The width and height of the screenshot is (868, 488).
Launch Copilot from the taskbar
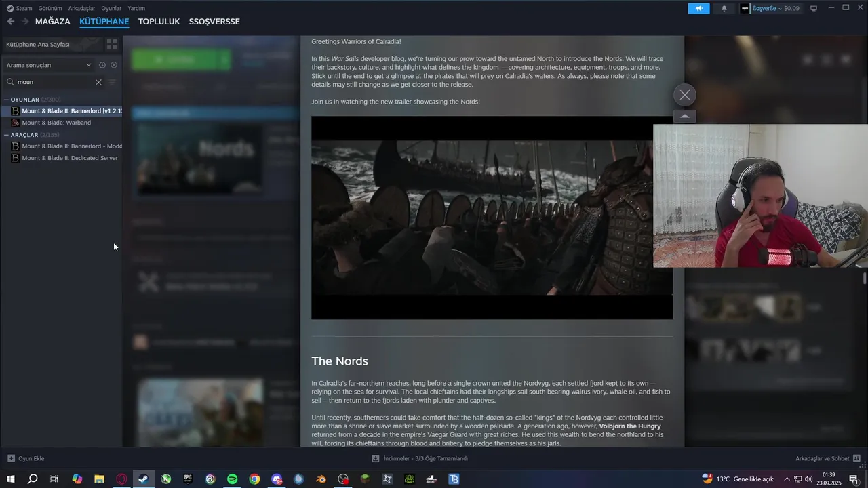coord(77,479)
